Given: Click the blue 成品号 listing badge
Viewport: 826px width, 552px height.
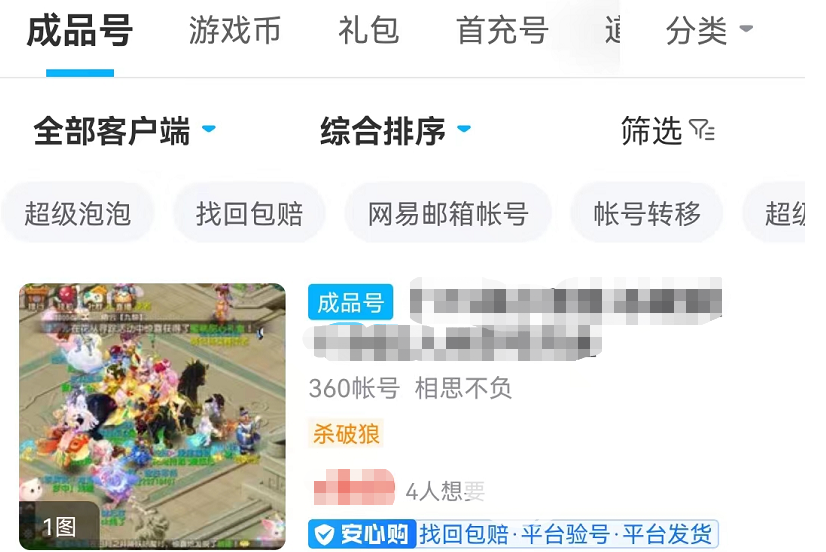Looking at the screenshot, I should [350, 302].
